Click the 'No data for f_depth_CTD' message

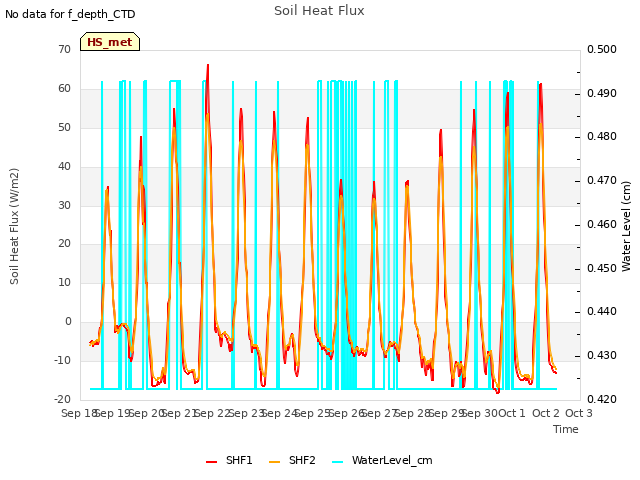70,14
